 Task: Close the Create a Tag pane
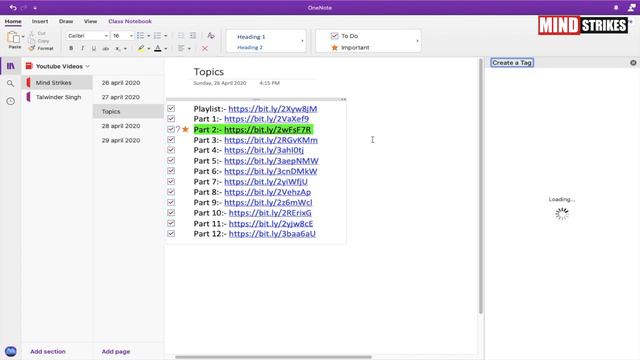633,63
